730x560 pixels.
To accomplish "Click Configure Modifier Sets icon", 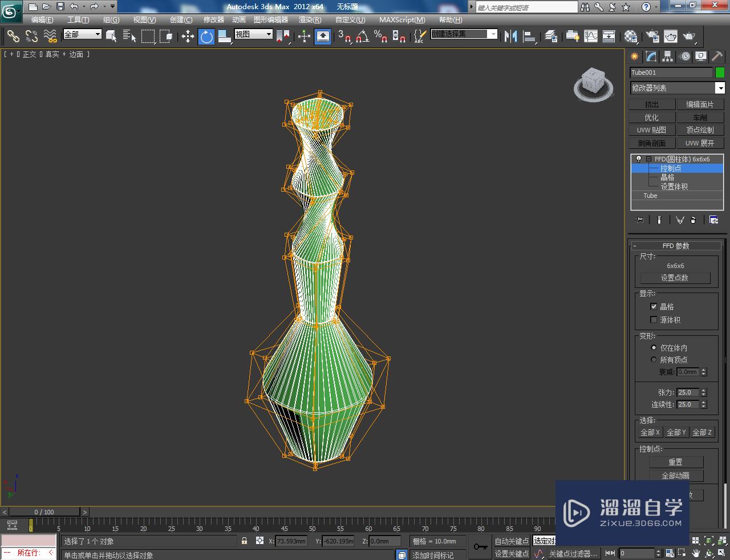I will coord(713,220).
